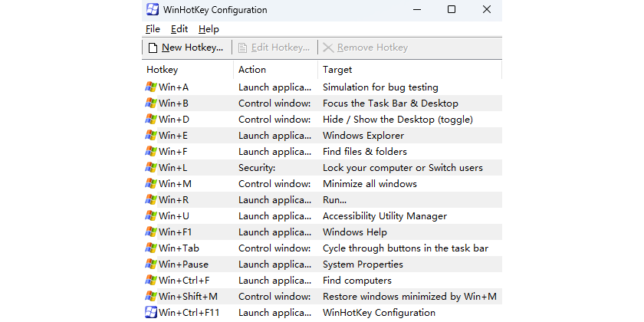Click the Windows flag icon beside Win+Pause
644x322 pixels.
click(151, 264)
